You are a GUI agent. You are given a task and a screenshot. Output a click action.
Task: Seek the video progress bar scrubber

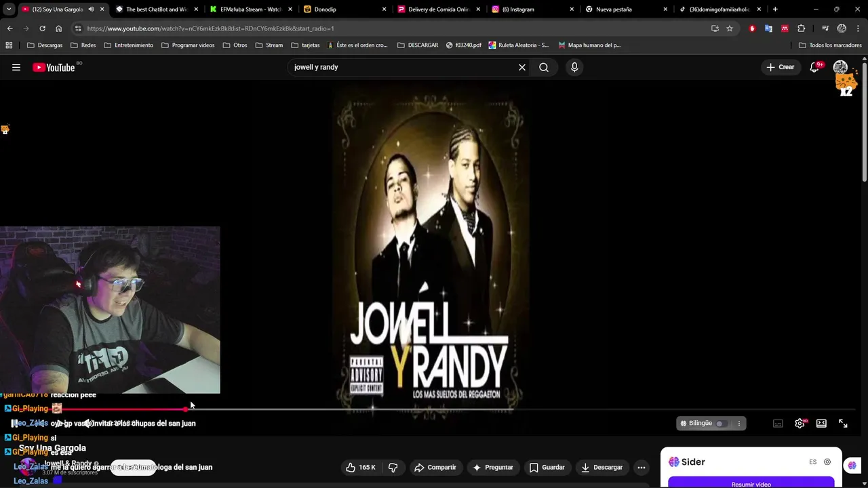tap(186, 409)
